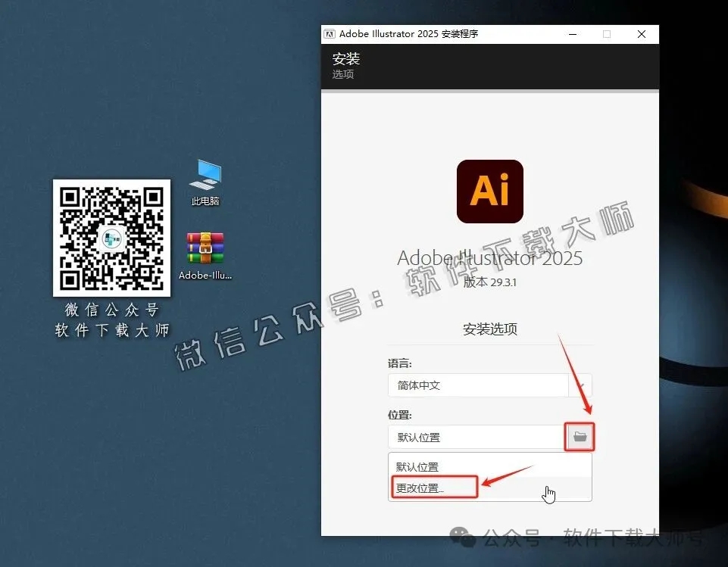The image size is (728, 567).
Task: Click the maximize button on the installer window
Action: [607, 34]
